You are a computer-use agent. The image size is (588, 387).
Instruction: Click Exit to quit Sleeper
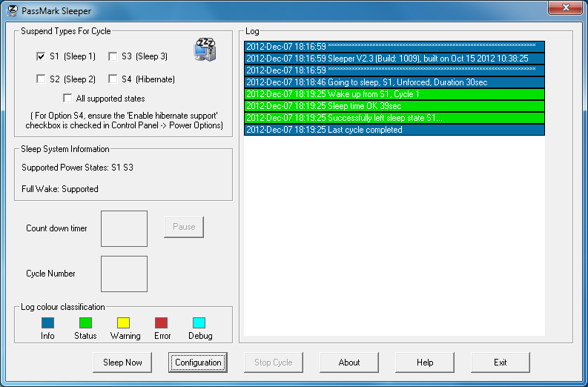(501, 363)
